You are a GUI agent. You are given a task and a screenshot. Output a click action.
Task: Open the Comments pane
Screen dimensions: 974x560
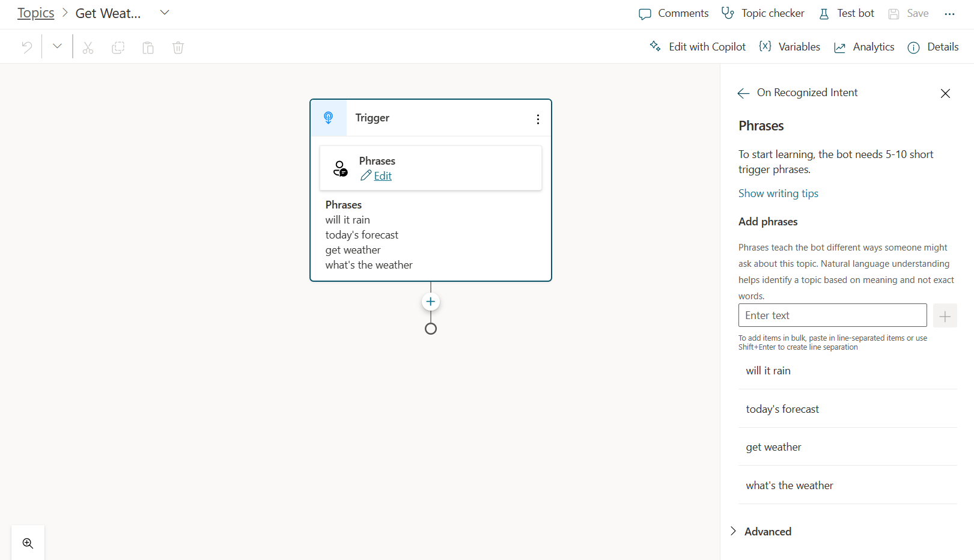(x=673, y=13)
